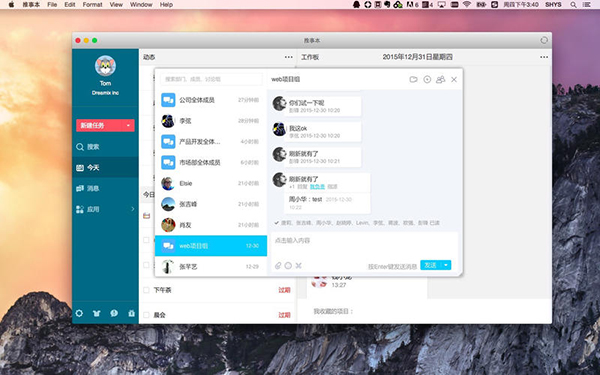Click the 工作板 panel title
Image resolution: width=600 pixels, height=375 pixels.
(310, 57)
